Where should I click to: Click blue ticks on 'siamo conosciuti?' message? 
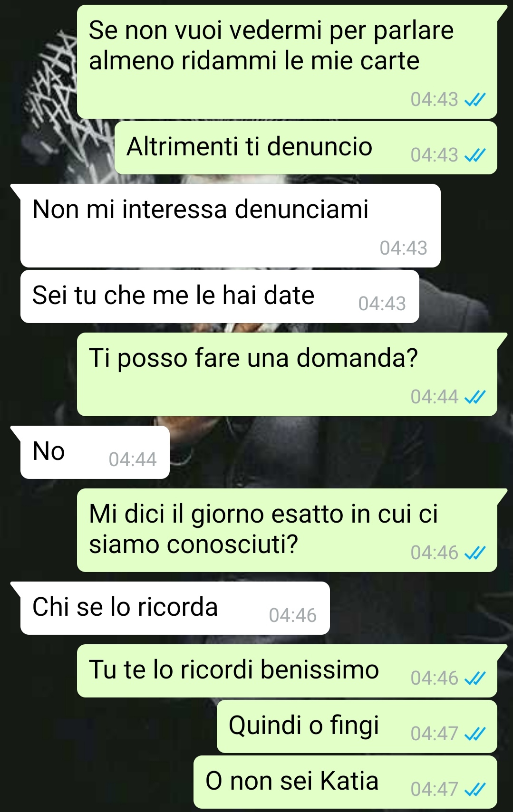474,553
